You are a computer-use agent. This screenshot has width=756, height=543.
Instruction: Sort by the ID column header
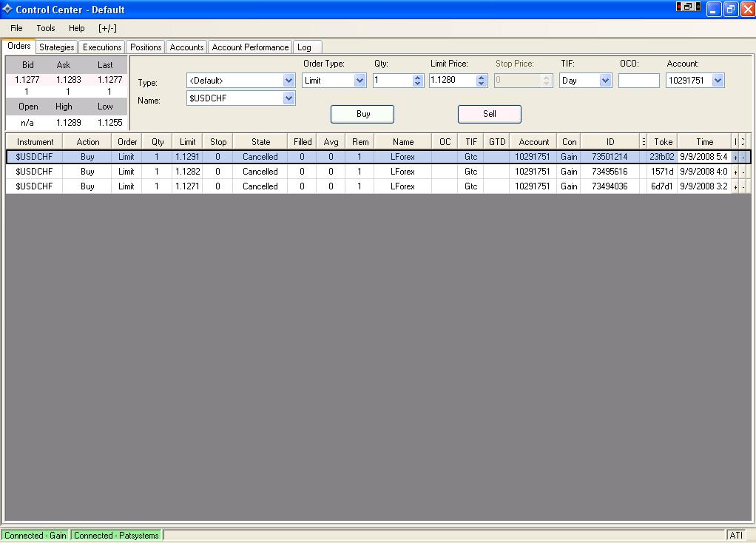(x=610, y=142)
